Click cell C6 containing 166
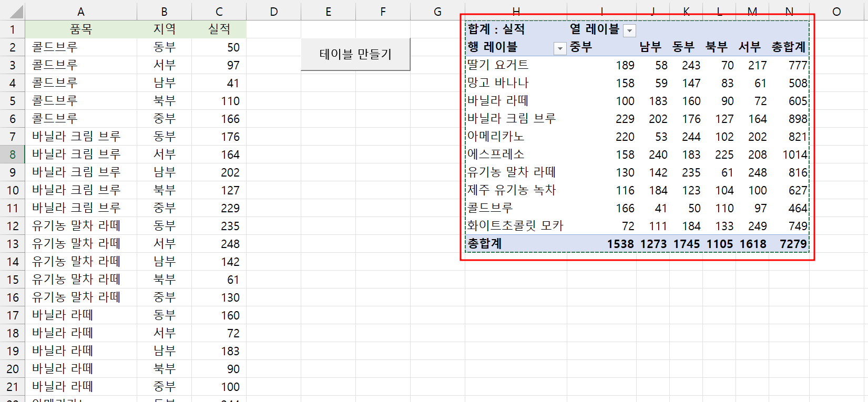The height and width of the screenshot is (402, 868). [x=219, y=119]
